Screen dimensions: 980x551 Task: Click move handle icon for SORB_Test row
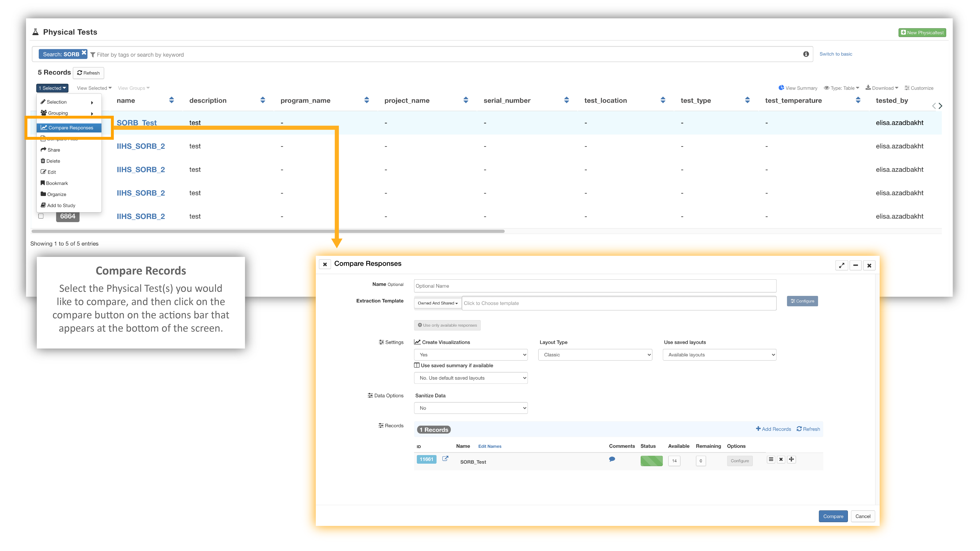(791, 459)
